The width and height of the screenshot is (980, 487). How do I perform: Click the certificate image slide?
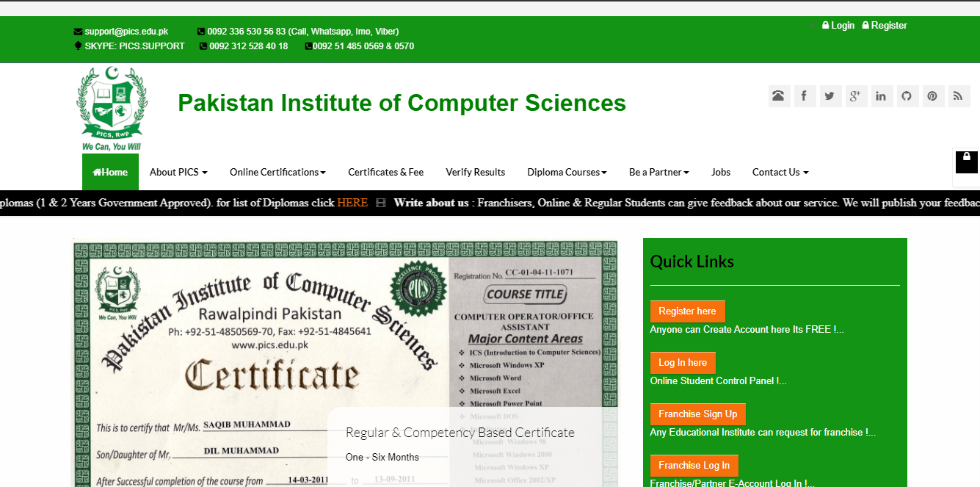pyautogui.click(x=345, y=360)
